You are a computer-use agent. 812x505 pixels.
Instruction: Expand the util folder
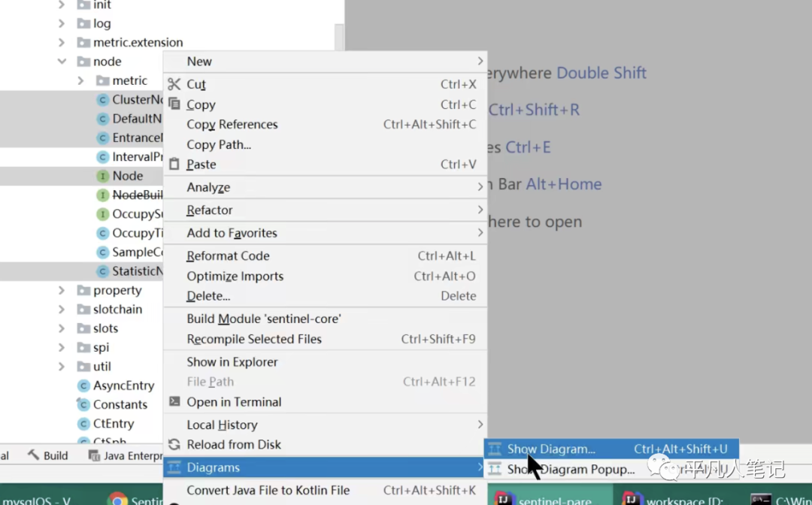pyautogui.click(x=62, y=366)
